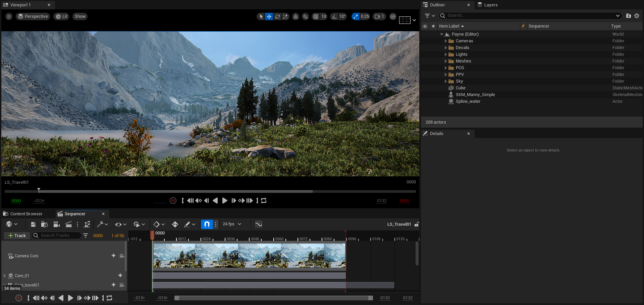644x305 pixels.
Task: Select the rotate gizmo tool
Action: [x=277, y=16]
